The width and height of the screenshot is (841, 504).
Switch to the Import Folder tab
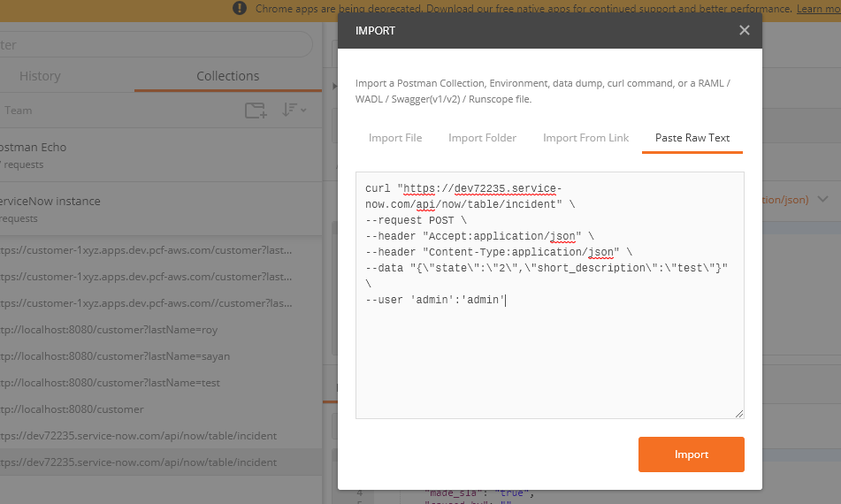coord(482,138)
